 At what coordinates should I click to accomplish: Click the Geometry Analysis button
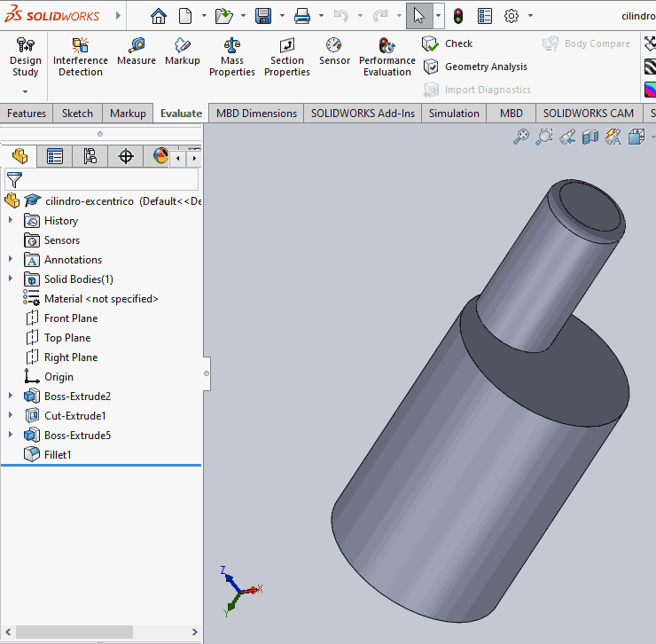coord(475,67)
